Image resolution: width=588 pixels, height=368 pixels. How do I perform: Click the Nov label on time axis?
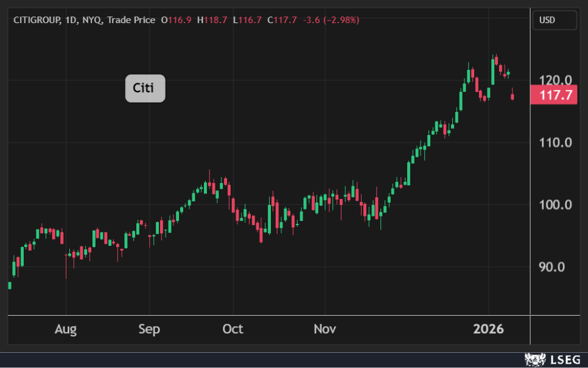coord(325,329)
